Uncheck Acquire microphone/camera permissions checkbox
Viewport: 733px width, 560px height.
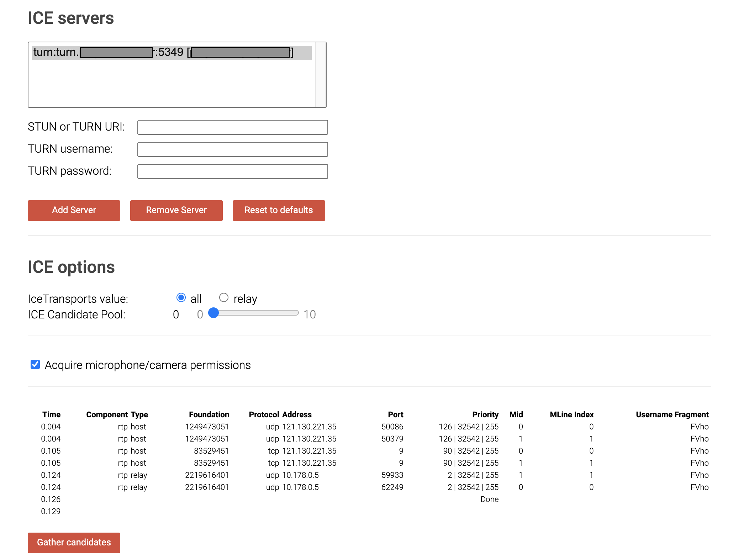(35, 364)
